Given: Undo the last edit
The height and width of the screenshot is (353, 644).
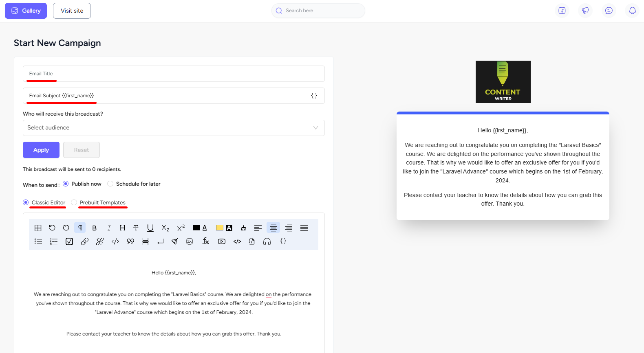Looking at the screenshot, I should [52, 228].
